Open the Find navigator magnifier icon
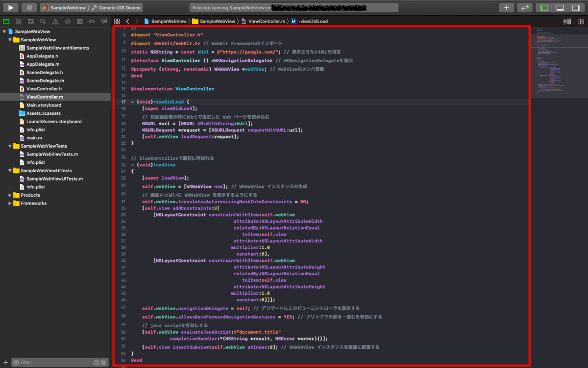The width and height of the screenshot is (588, 368). coord(43,21)
